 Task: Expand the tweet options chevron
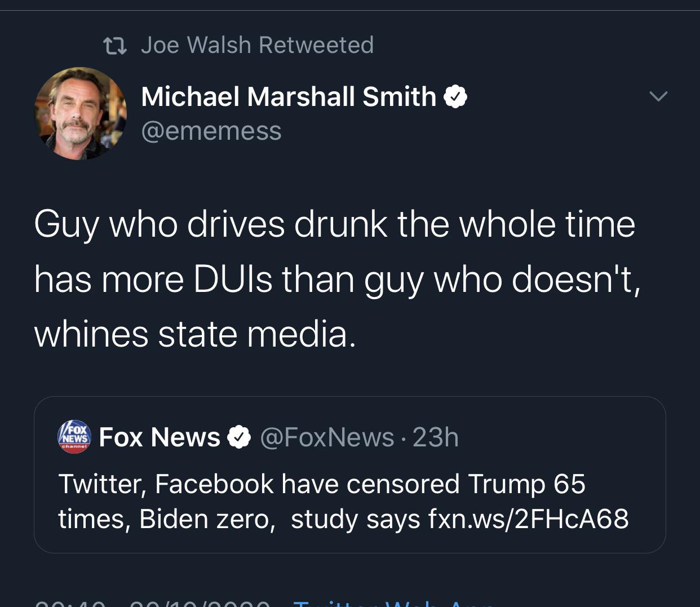[x=658, y=96]
